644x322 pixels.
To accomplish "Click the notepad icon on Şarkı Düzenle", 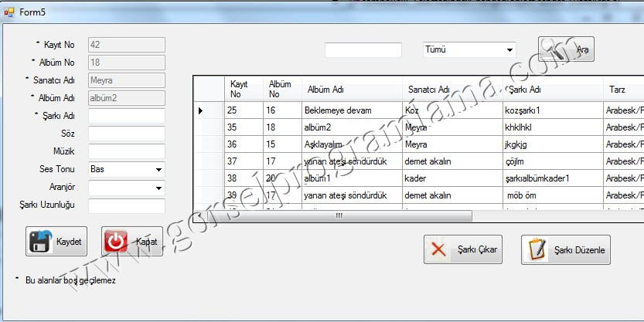I will tap(537, 249).
